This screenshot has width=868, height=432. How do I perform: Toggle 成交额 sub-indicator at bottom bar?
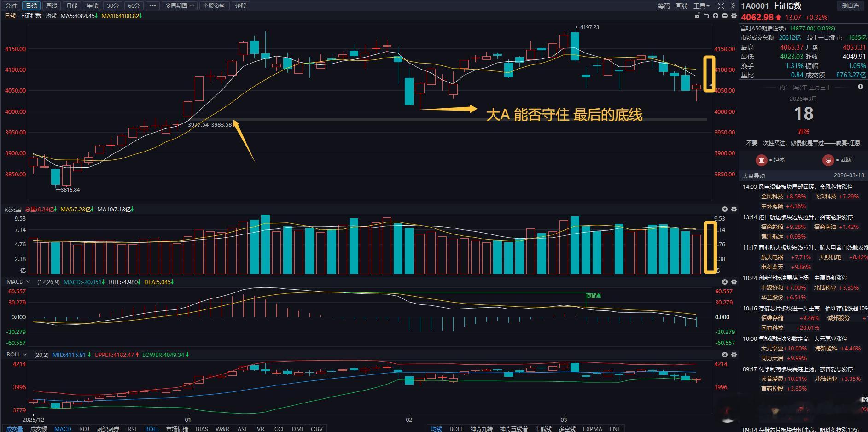[39, 429]
